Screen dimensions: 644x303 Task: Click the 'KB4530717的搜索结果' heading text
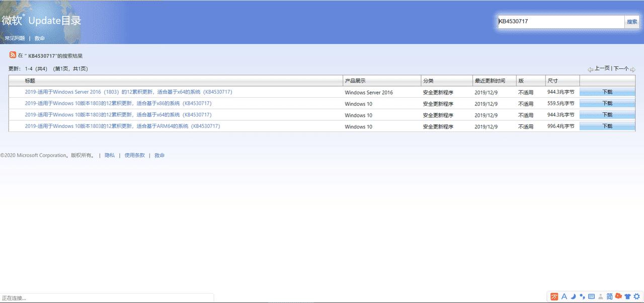(56, 56)
